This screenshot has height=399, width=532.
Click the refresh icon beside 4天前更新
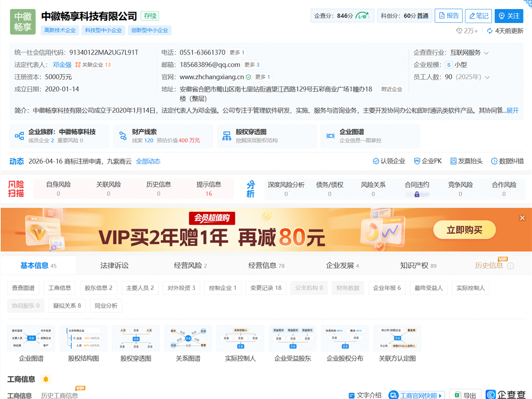pyautogui.click(x=490, y=31)
